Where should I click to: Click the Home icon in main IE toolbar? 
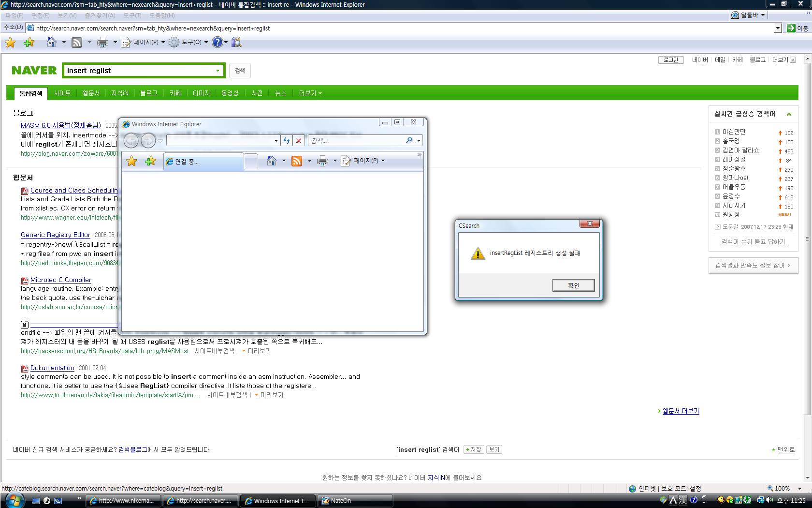51,43
